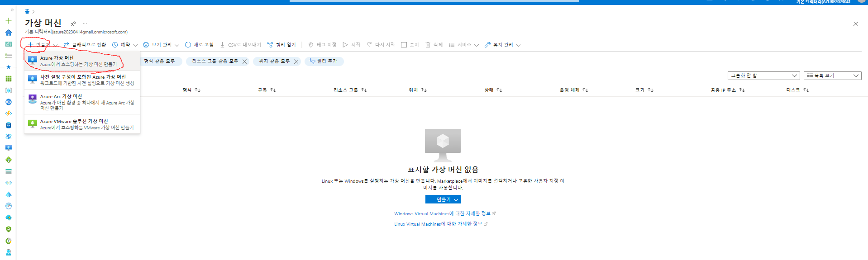Open the more options ellipsis beside title
The width and height of the screenshot is (868, 260).
point(85,24)
